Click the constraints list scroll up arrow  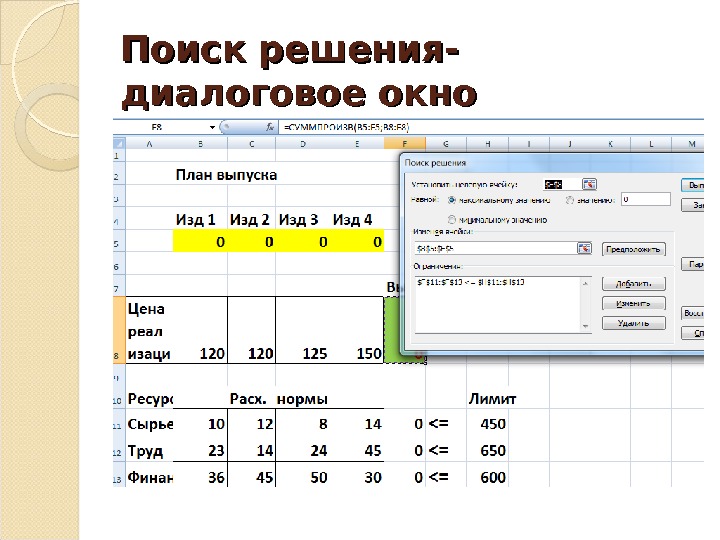tap(585, 283)
